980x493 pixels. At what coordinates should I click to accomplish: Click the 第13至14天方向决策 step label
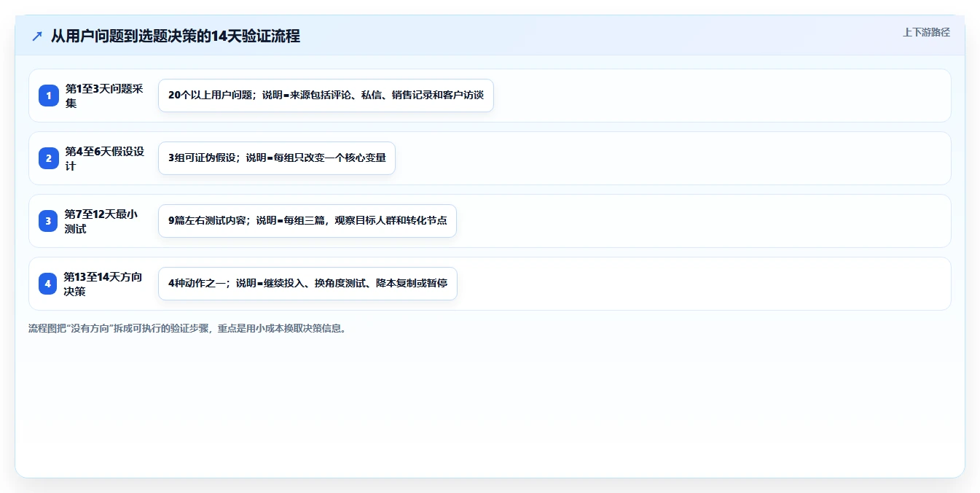point(103,284)
